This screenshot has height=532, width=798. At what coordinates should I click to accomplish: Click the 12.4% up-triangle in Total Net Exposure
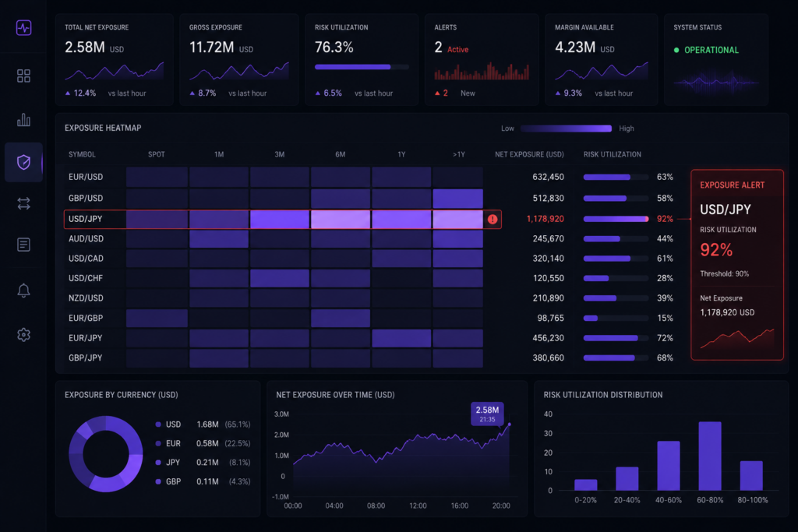68,93
